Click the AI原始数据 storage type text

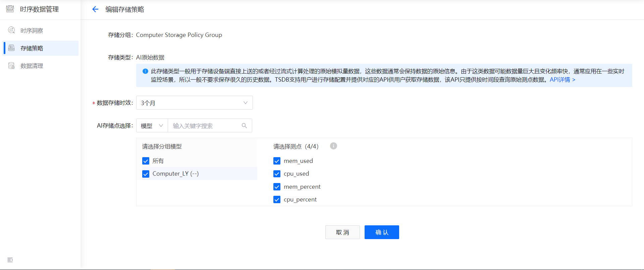[150, 57]
